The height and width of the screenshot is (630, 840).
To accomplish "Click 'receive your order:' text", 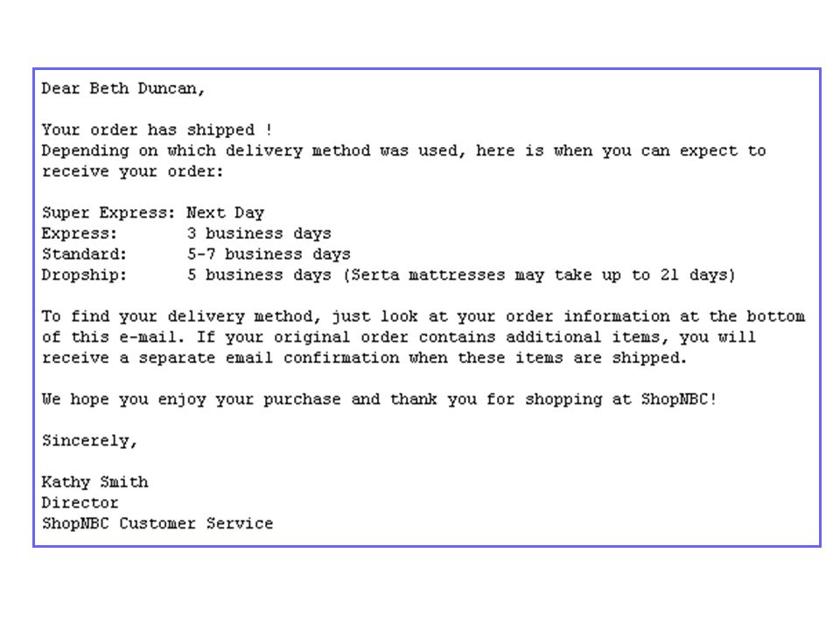I will 132,171.
